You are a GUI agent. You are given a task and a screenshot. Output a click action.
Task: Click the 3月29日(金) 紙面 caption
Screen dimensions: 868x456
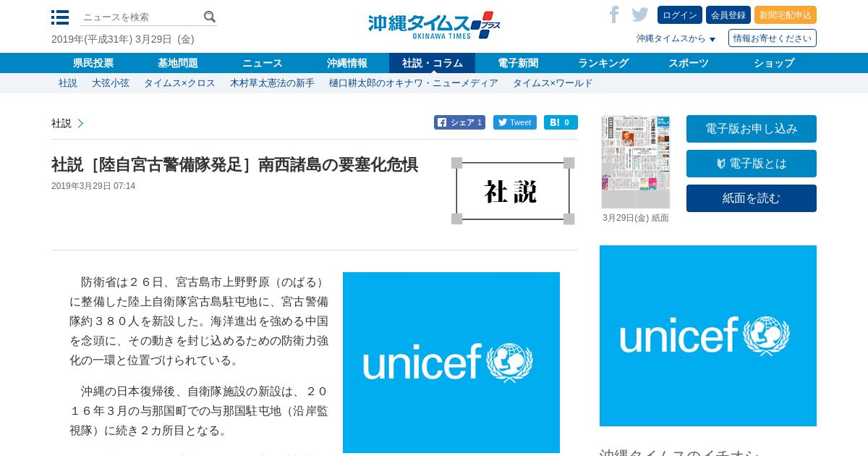636,218
